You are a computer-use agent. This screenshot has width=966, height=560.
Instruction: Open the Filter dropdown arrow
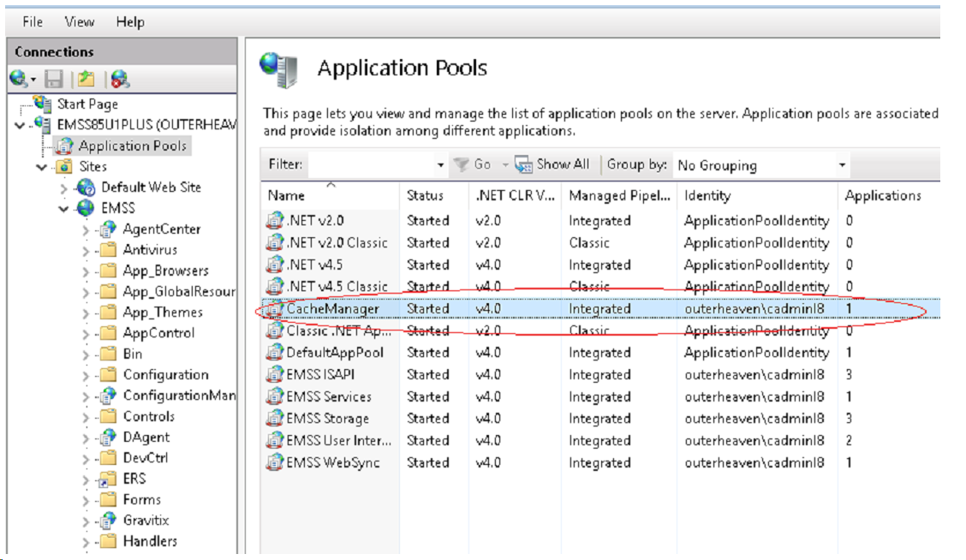[x=440, y=165]
